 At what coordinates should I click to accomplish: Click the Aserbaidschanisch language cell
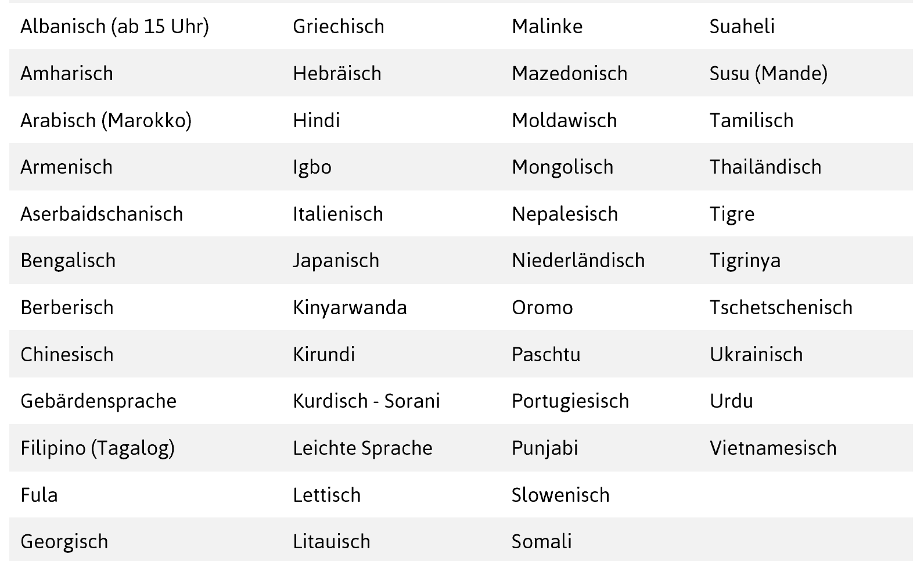point(102,214)
